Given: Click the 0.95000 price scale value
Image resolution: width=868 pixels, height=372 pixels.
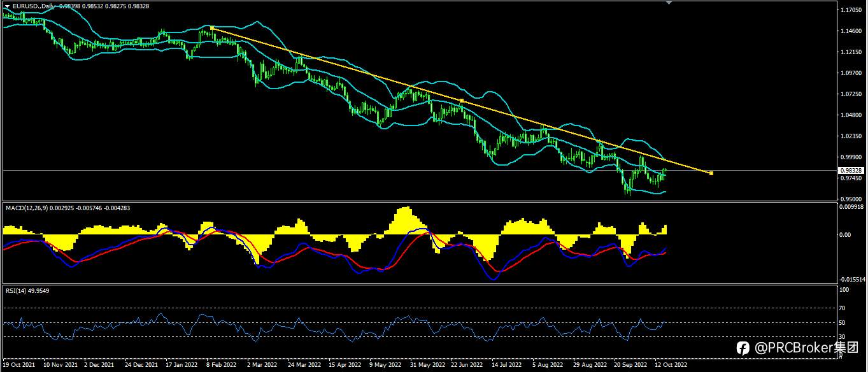Looking at the screenshot, I should tap(851, 199).
